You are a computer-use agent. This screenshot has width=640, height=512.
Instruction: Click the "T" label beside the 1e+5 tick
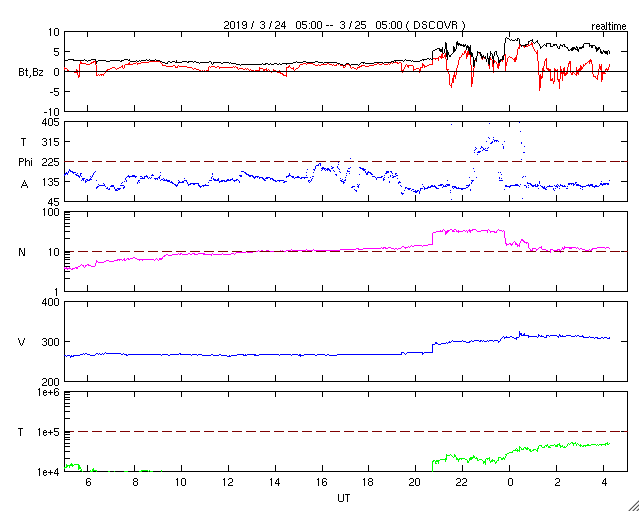coord(21,432)
